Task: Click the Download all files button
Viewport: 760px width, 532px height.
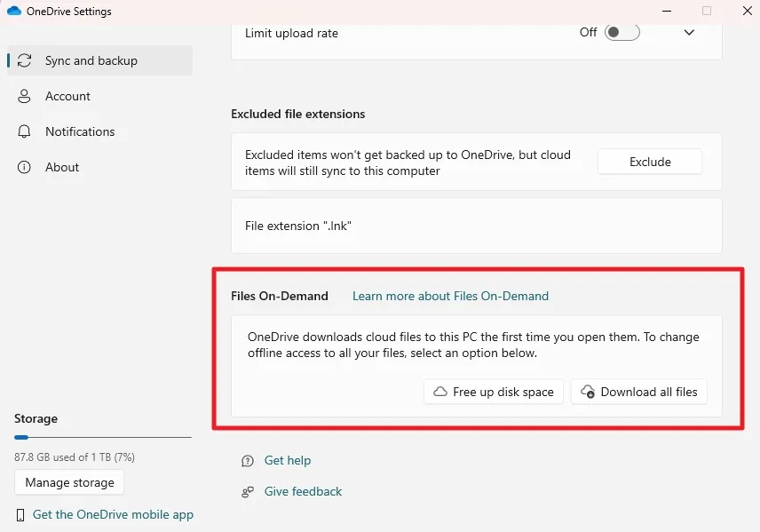Action: (x=639, y=392)
